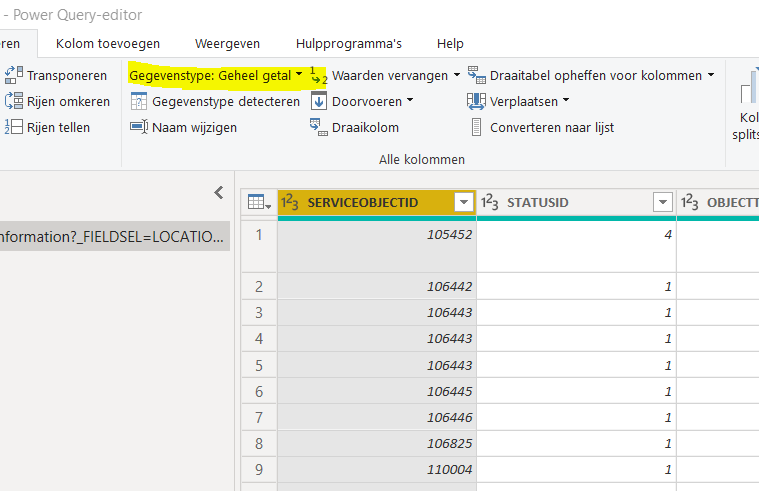Click the Doorvoeren down-arrow icon

pyautogui.click(x=319, y=101)
